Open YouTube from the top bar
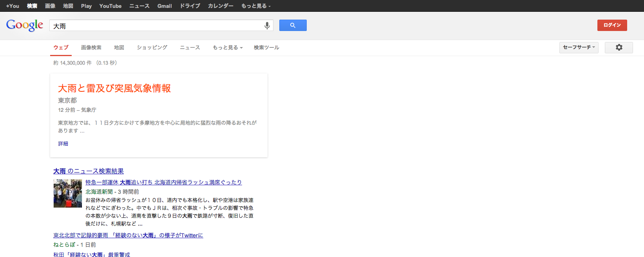 click(x=110, y=6)
